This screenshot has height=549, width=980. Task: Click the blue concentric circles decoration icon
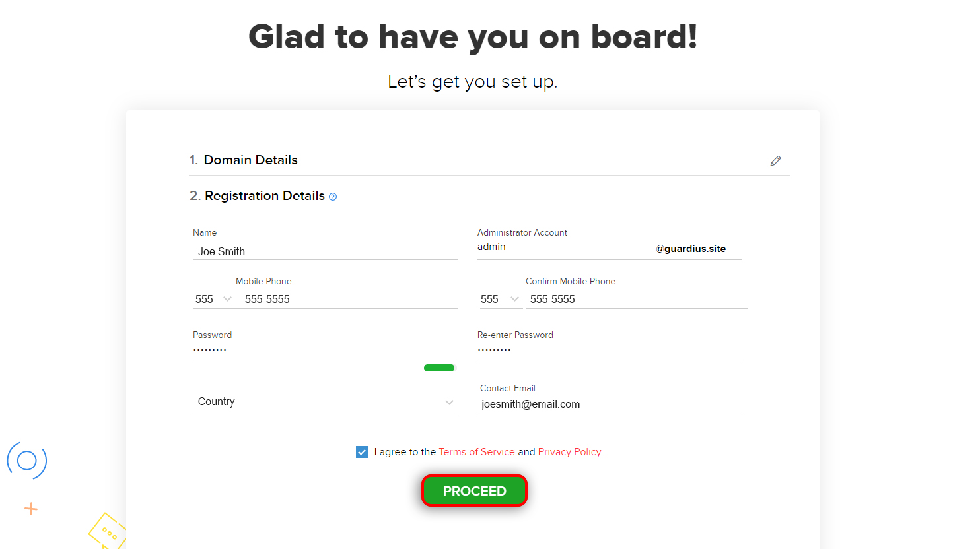pos(27,461)
